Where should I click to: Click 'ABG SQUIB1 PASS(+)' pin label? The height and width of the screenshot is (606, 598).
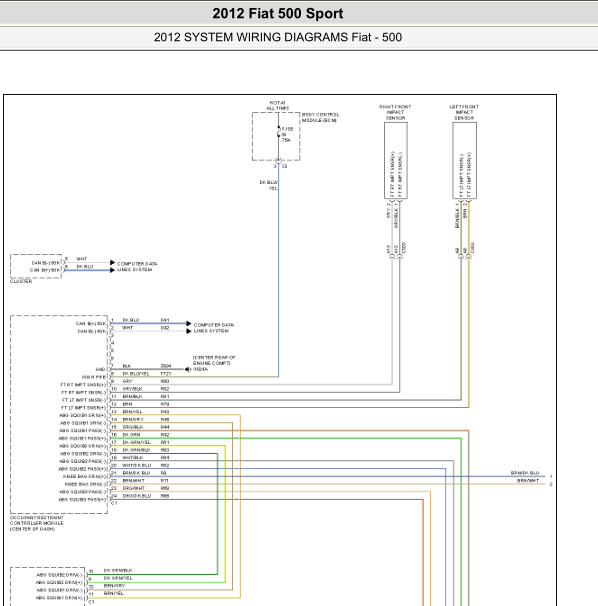coord(82,439)
